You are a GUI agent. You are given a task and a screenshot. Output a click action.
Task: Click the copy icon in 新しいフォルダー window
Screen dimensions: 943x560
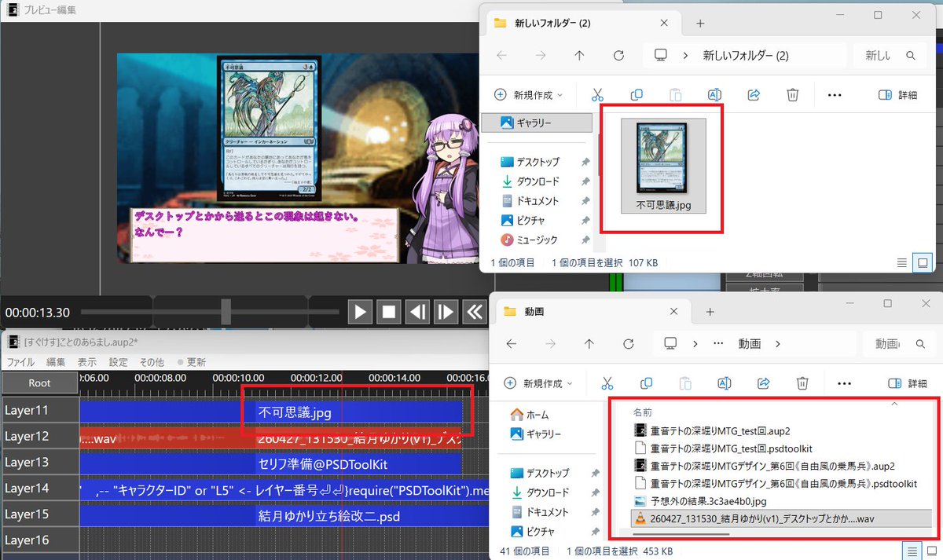click(x=637, y=95)
